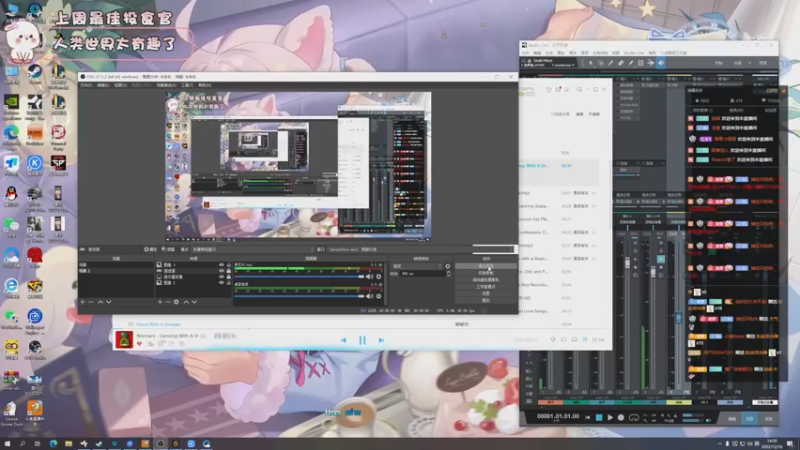Click album cover thumbnail in music player
Image resolution: width=800 pixels, height=450 pixels.
[124, 340]
